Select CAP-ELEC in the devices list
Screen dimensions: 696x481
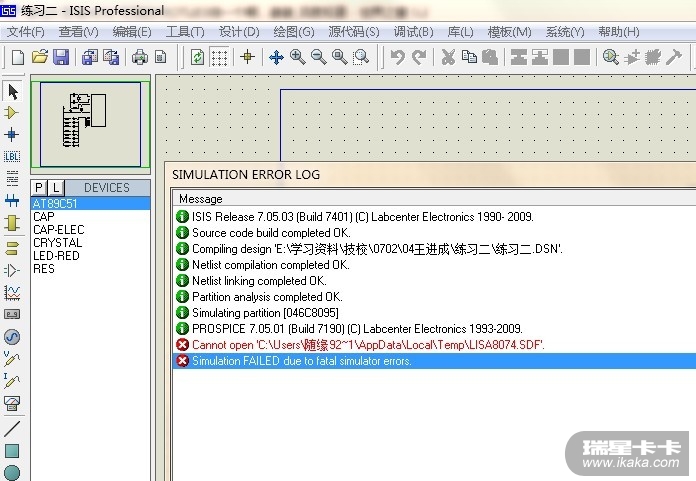click(91, 230)
